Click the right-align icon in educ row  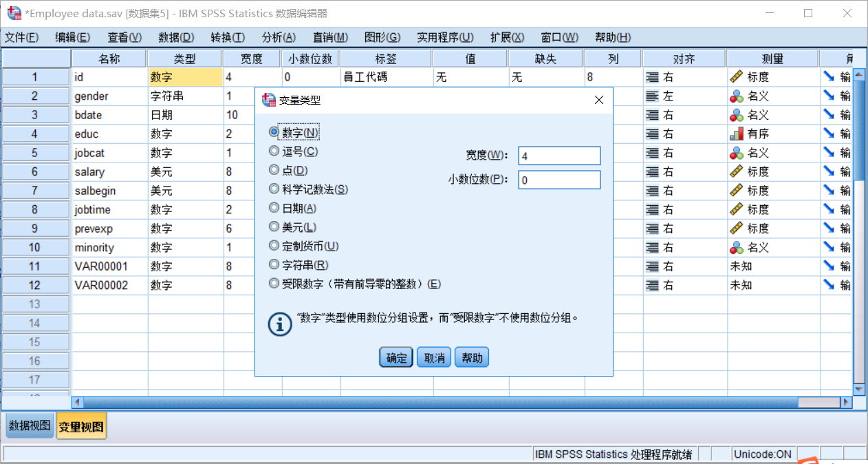652,134
